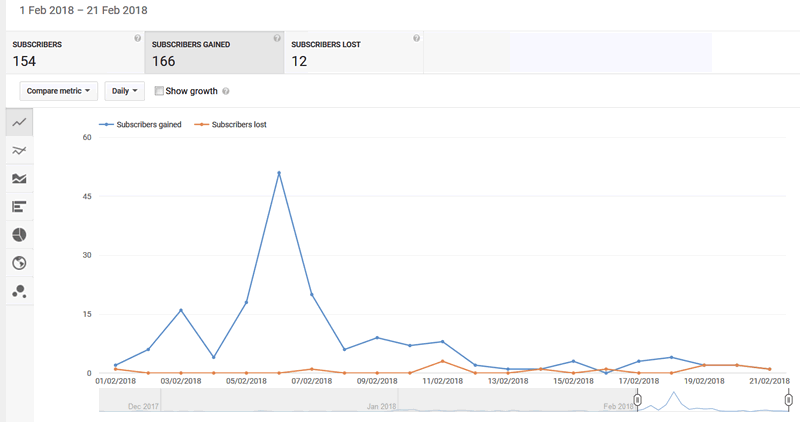The image size is (800, 422).
Task: Enable the Show growth checkbox
Action: pyautogui.click(x=159, y=91)
